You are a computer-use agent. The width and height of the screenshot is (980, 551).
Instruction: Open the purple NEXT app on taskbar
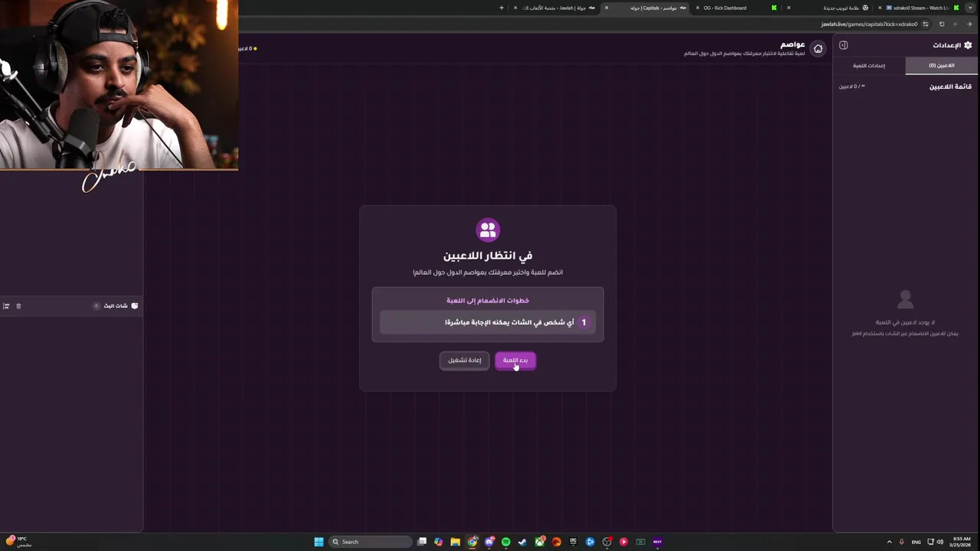click(658, 542)
